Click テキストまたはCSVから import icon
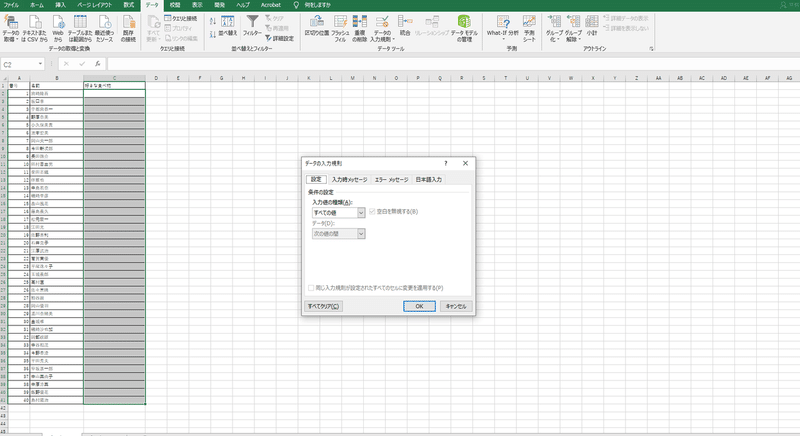800x436 pixels. [x=34, y=29]
